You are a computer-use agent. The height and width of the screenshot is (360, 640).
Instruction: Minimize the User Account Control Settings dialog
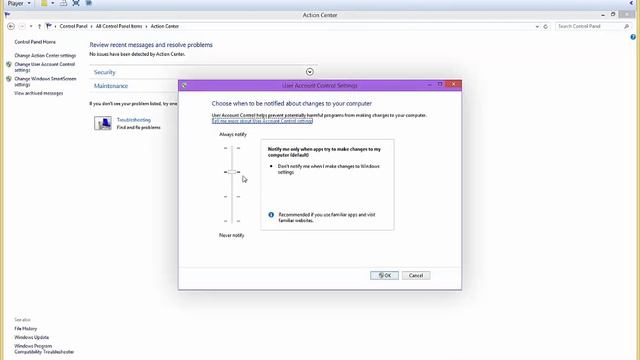tap(429, 84)
